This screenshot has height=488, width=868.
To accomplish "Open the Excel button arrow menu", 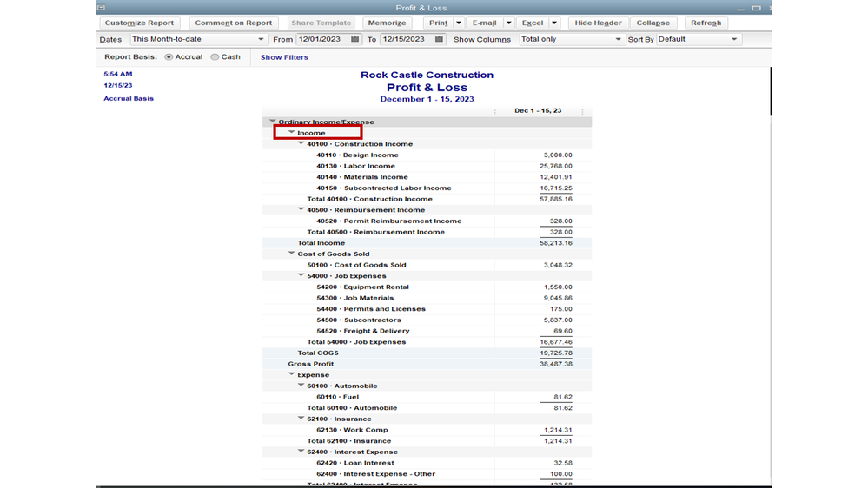I will (554, 23).
